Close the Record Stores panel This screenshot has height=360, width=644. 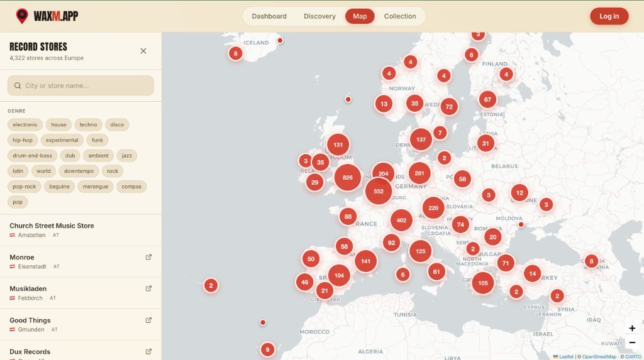143,51
